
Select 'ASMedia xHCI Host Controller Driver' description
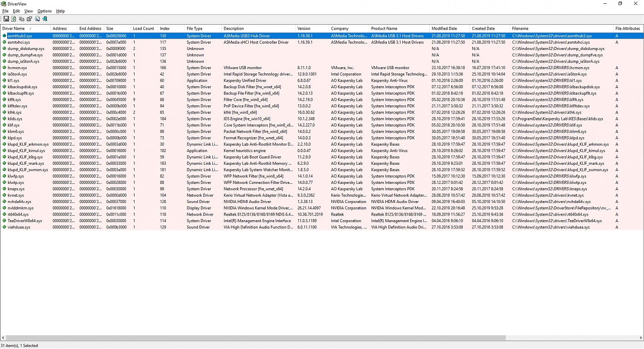pos(256,42)
